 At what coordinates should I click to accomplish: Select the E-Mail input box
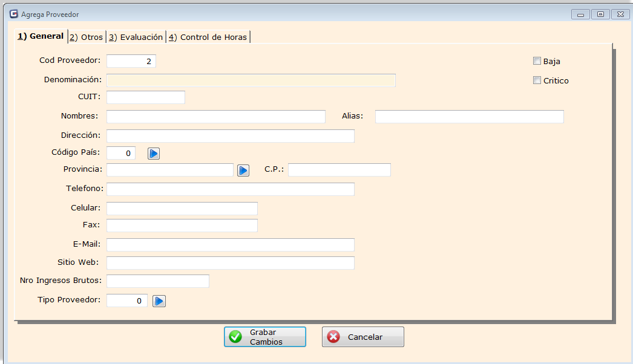pyautogui.click(x=230, y=245)
